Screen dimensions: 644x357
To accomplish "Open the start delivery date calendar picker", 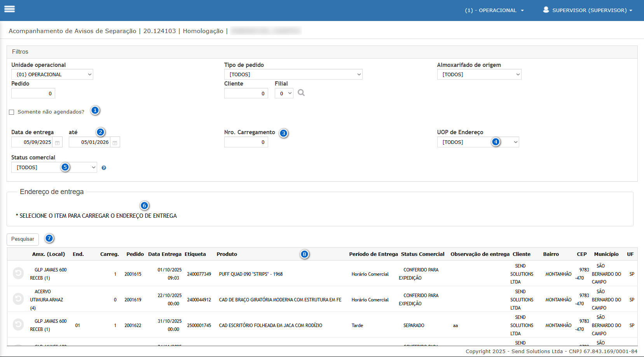I will click(x=57, y=143).
